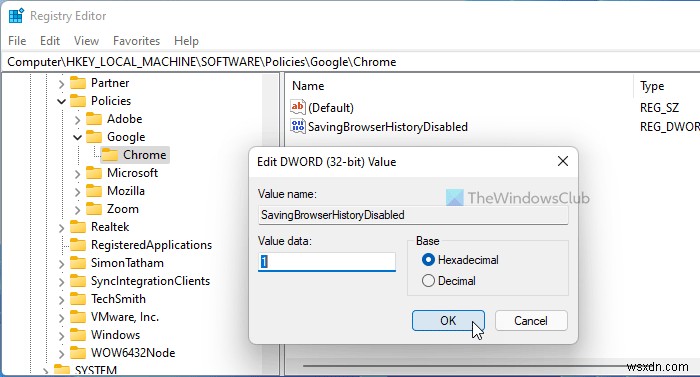This screenshot has width=700, height=377.
Task: Click the SyncIntegrationClients folder icon
Action: click(x=78, y=281)
